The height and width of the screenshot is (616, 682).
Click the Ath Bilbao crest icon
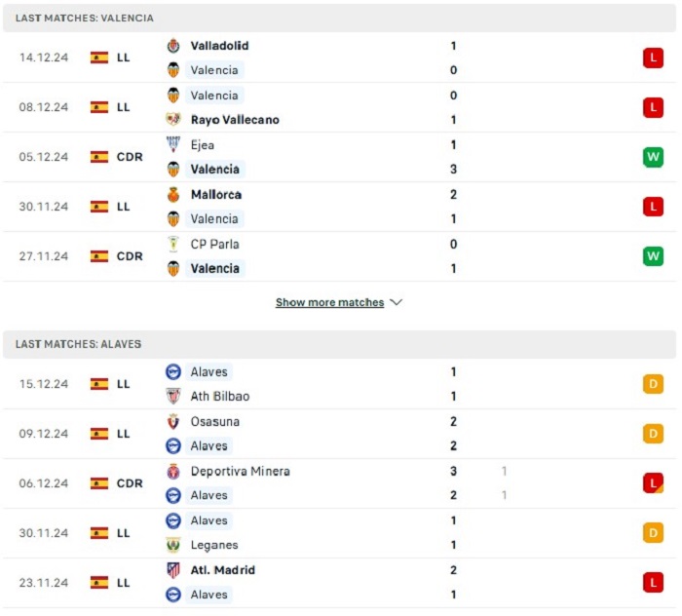click(x=173, y=396)
